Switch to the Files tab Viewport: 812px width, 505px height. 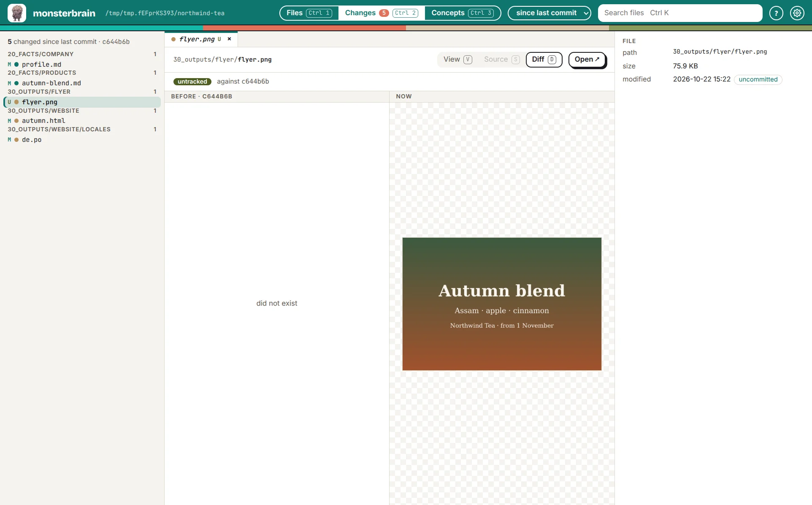click(309, 13)
